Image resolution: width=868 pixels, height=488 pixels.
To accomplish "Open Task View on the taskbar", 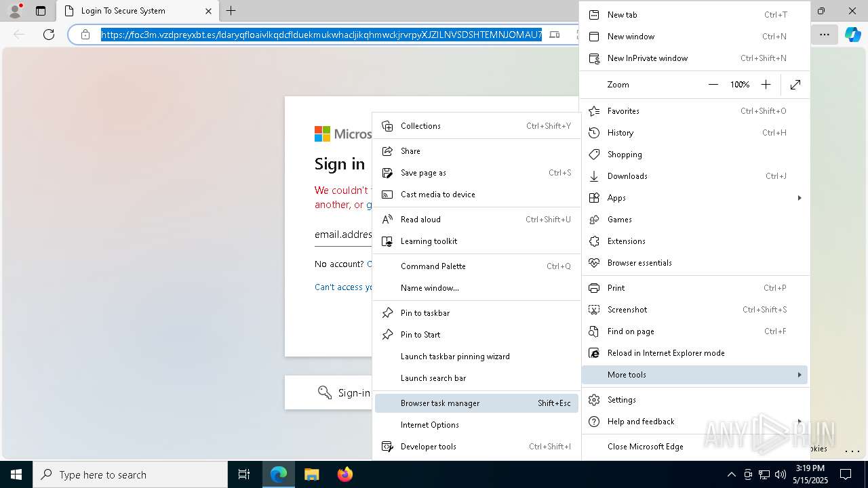I will [244, 474].
